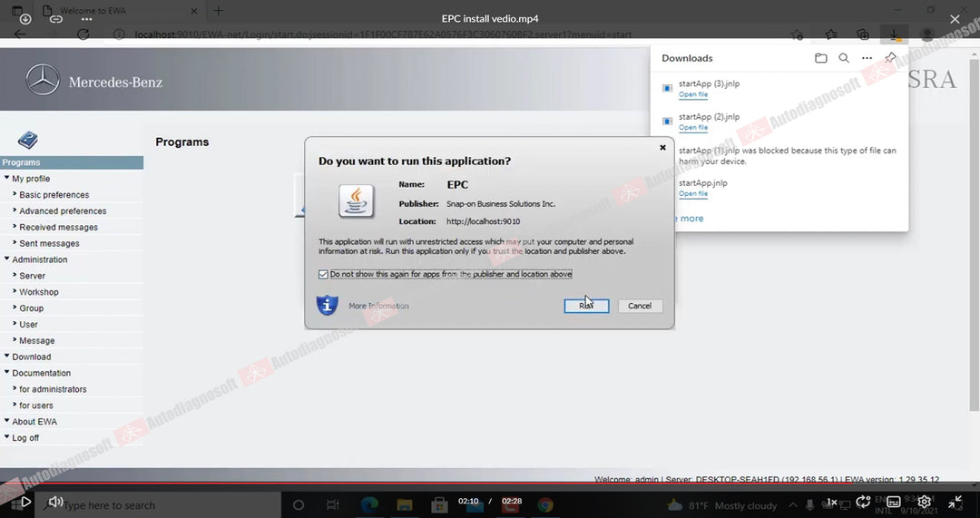Toggle subtitles in the video player
The image size is (980, 518).
pyautogui.click(x=894, y=502)
